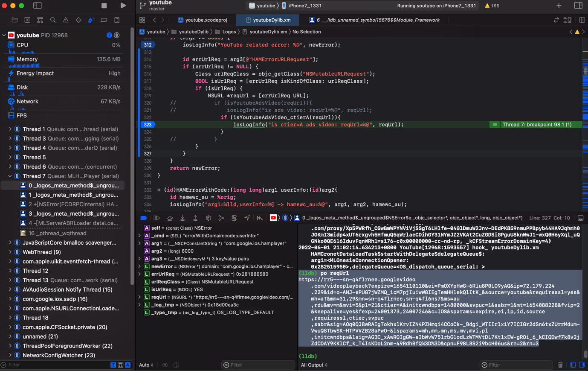Switch to youtube.xcodeproj tab
This screenshot has height=371, width=588.
[x=203, y=20]
